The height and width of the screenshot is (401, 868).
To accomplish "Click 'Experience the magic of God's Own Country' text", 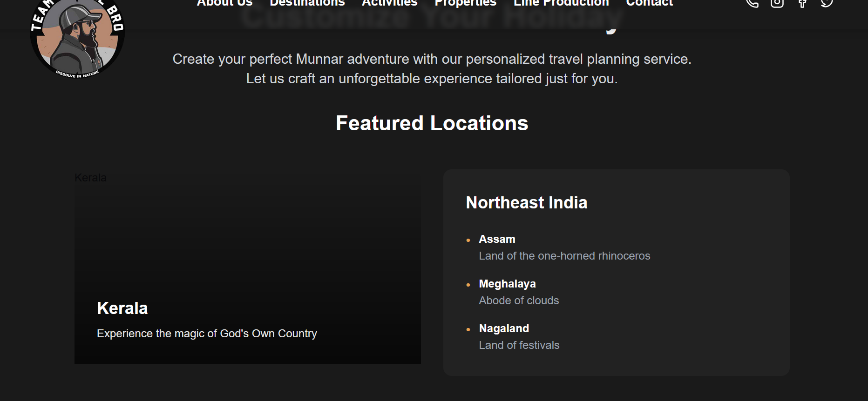I will tap(207, 334).
